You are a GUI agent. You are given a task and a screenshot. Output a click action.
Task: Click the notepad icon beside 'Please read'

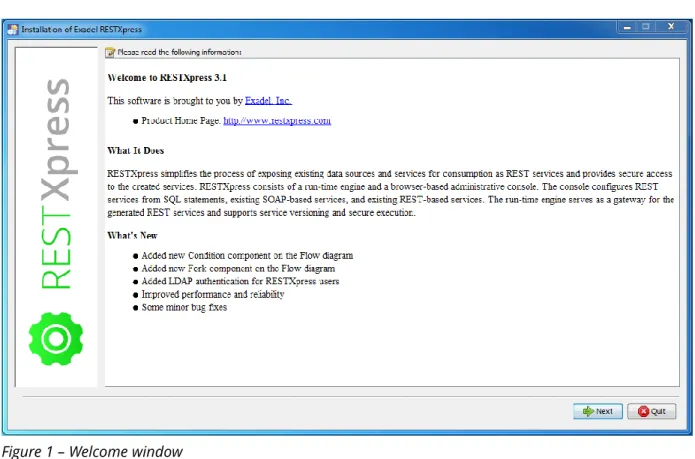pos(110,52)
